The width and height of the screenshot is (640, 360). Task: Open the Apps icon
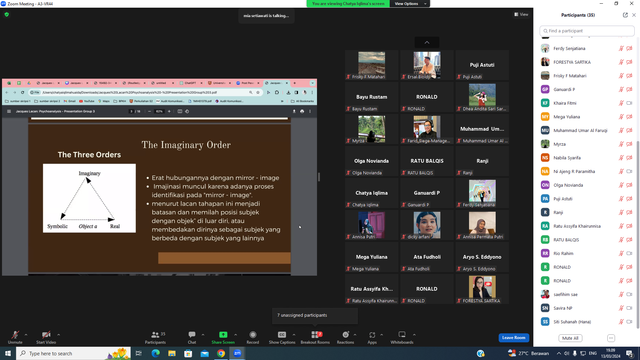click(372, 335)
